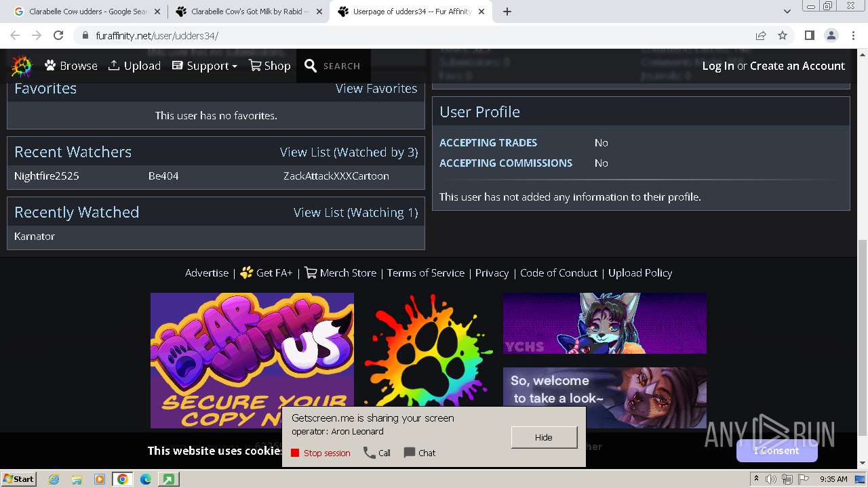Open Internet Explorer from taskbar
868x488 pixels.
tap(54, 479)
